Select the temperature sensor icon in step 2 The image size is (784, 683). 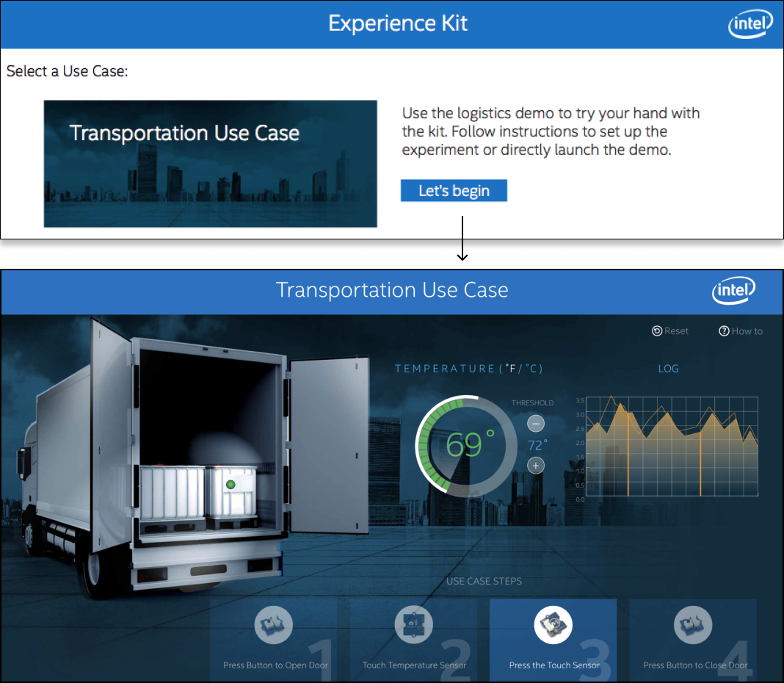(x=413, y=625)
